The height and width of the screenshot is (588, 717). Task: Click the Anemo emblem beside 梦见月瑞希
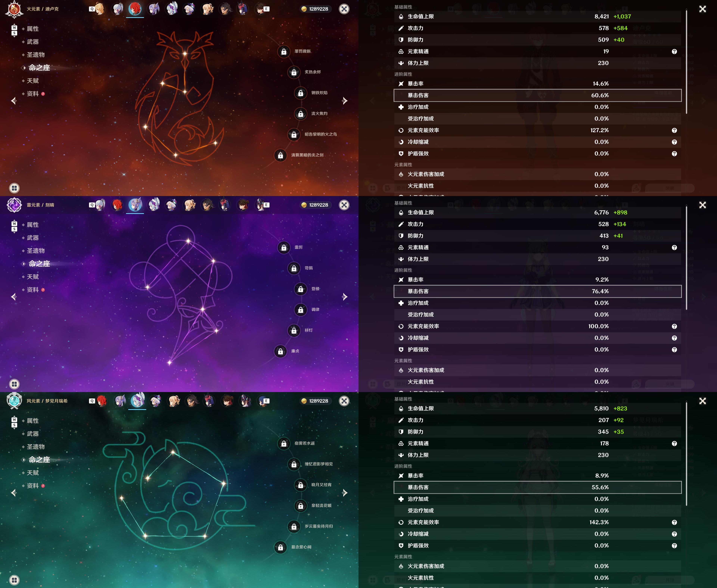pos(14,401)
